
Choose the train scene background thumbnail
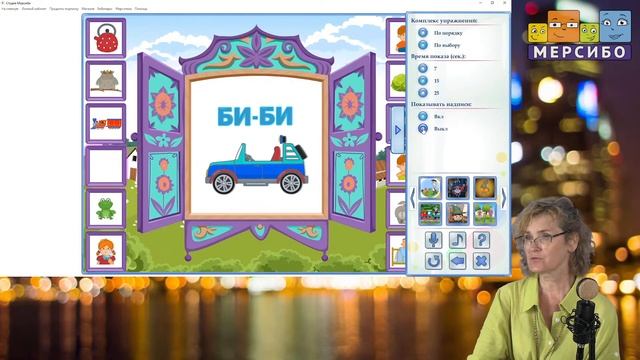coord(430,213)
